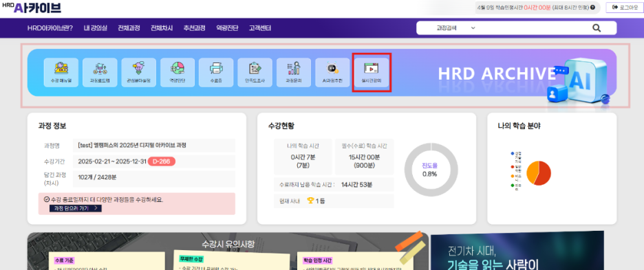This screenshot has width=644, height=270.
Task: Click the help icon beside 최대 8시간 인정
Action: point(592,8)
